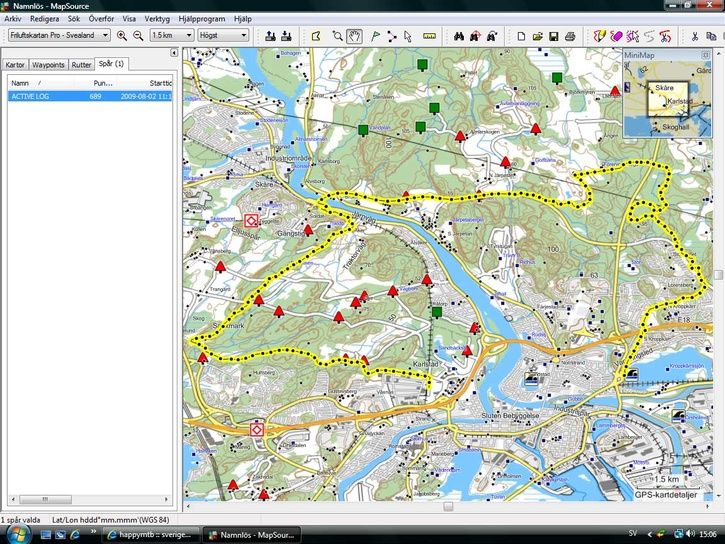Click the track list horizontal scrollbar thumb
This screenshot has height=544, width=725.
point(45,499)
